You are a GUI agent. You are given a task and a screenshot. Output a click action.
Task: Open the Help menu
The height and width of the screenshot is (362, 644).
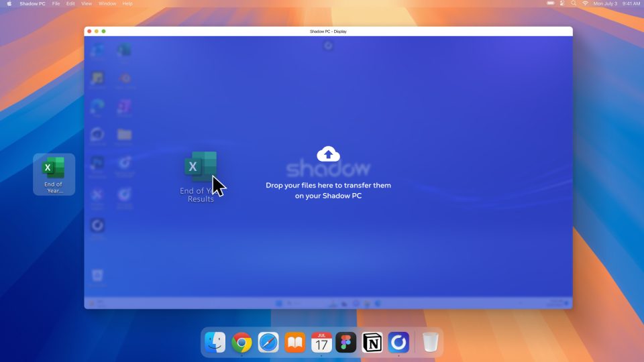[127, 3]
